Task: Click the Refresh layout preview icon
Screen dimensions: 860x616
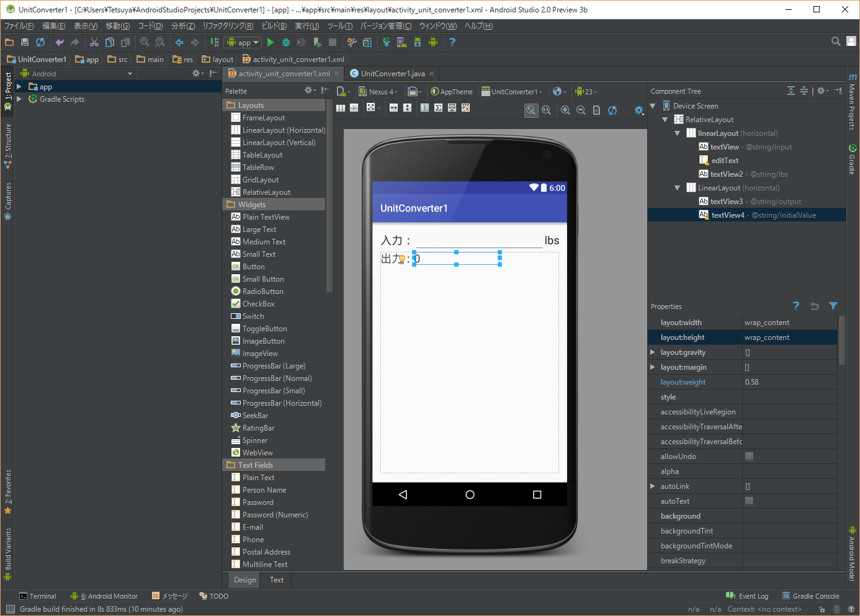Action: tap(612, 110)
